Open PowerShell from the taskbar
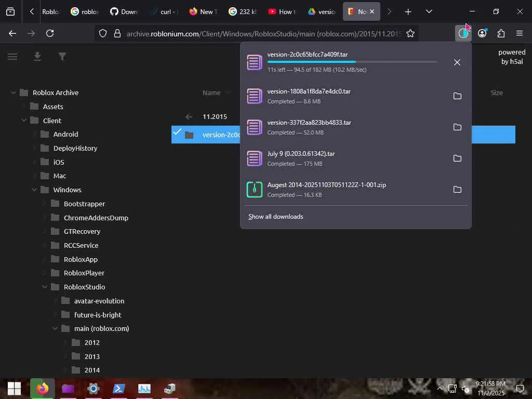532x399 pixels. 119,389
